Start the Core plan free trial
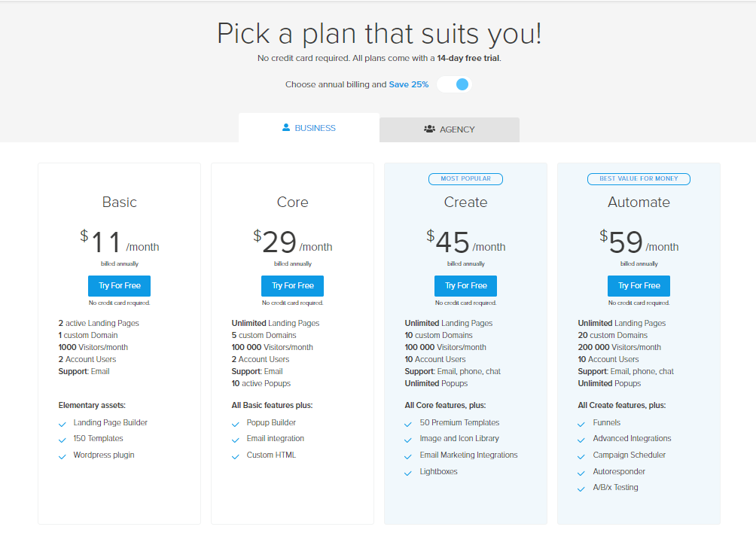The width and height of the screenshot is (756, 539). coord(292,286)
